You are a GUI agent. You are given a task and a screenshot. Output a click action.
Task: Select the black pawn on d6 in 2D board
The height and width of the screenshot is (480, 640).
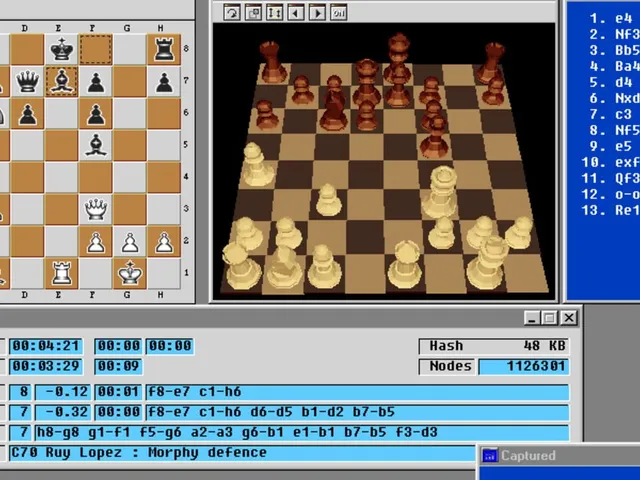coord(27,113)
